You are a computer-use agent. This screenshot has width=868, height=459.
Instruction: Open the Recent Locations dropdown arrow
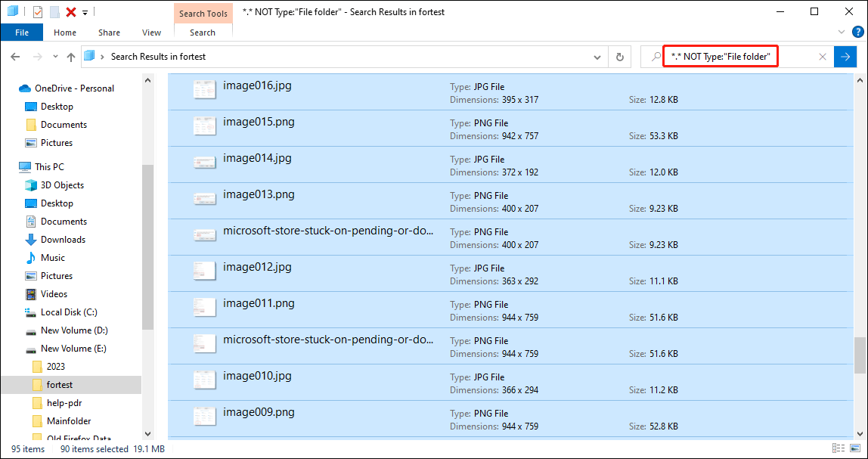[54, 56]
